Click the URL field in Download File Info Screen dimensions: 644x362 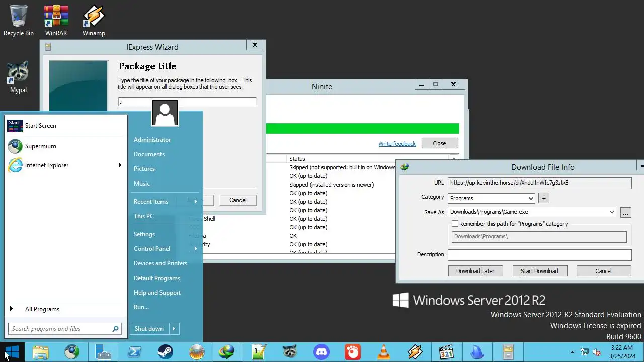tap(539, 183)
